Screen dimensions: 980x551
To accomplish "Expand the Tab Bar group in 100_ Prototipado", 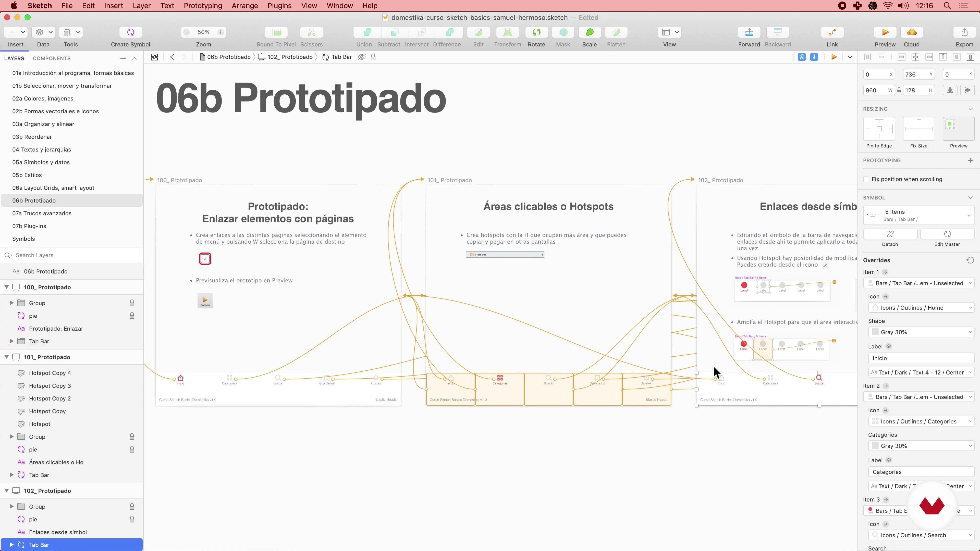I will (x=11, y=342).
